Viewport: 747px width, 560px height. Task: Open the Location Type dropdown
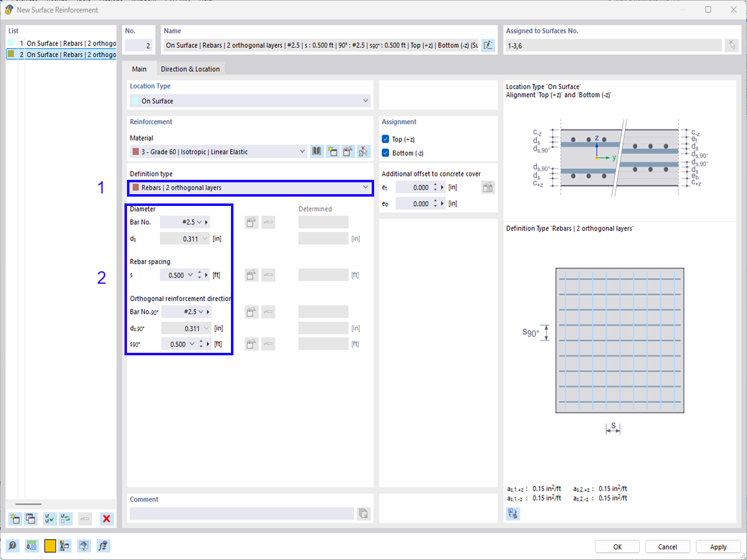point(250,101)
